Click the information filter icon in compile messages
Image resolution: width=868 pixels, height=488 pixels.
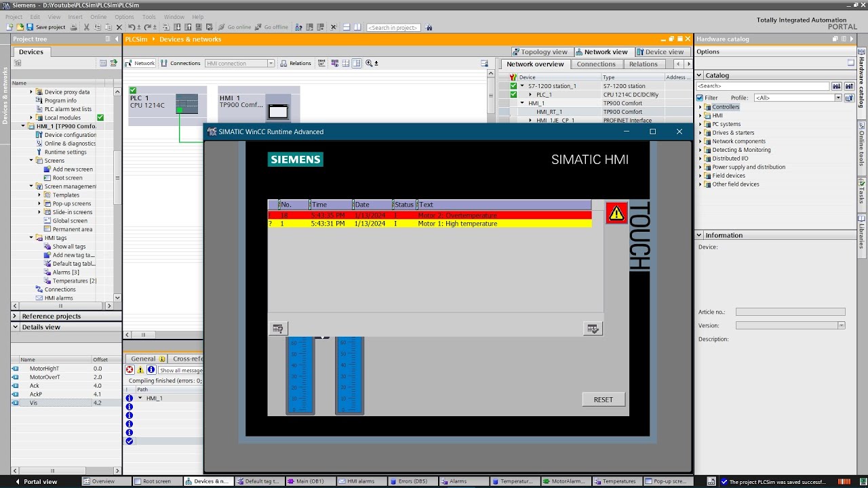point(151,370)
